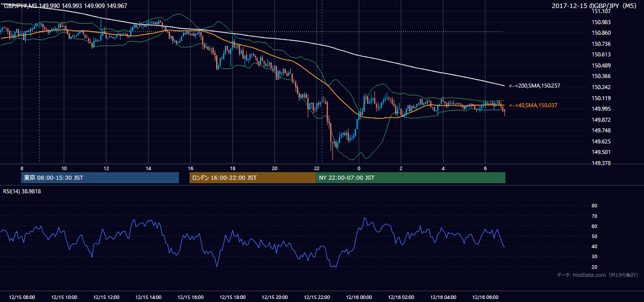Click the 40 SMA 150.037 label
The width and height of the screenshot is (644, 302).
pyautogui.click(x=533, y=105)
